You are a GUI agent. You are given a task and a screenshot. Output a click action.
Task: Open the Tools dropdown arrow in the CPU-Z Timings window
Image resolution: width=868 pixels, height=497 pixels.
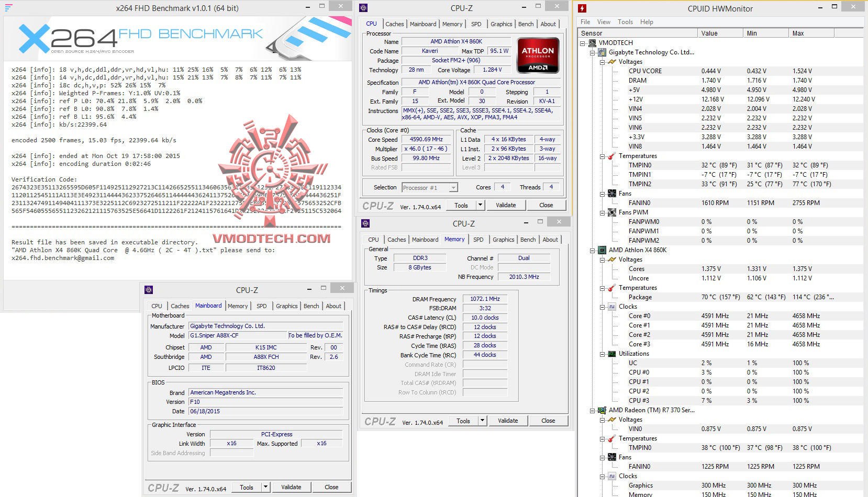pos(482,421)
